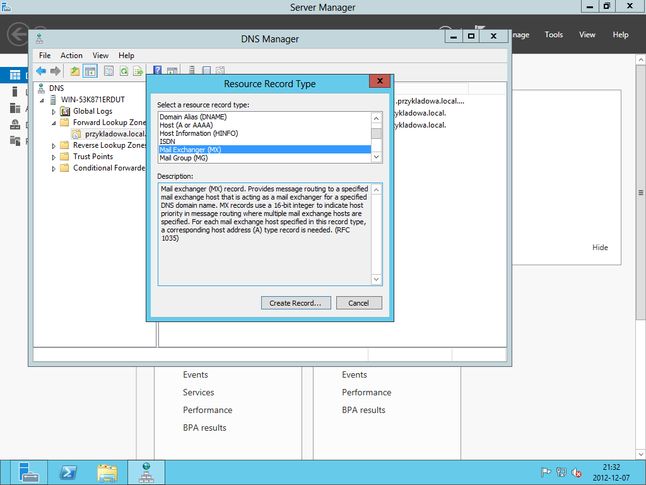Image resolution: width=646 pixels, height=485 pixels.
Task: Expand the Global Logs node
Action: click(54, 112)
